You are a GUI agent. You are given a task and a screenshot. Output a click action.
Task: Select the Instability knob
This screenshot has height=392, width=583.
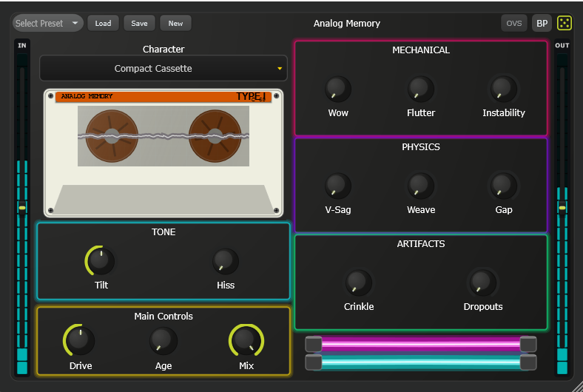tap(504, 89)
